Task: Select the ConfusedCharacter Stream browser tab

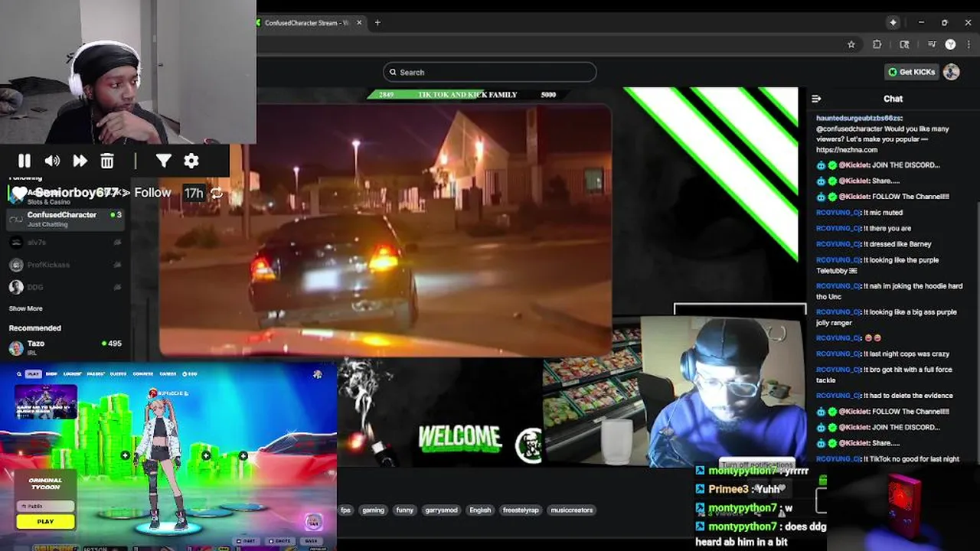Action: [310, 23]
